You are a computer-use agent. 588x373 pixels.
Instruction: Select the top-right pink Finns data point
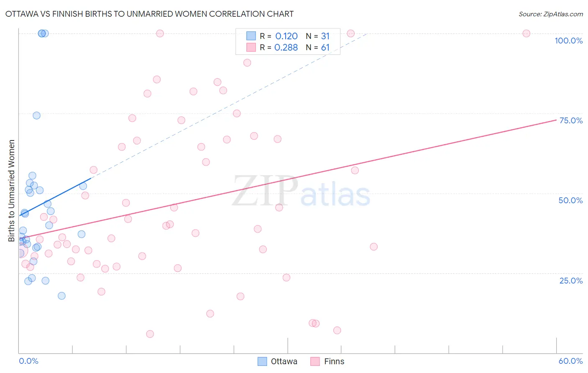pyautogui.click(x=527, y=33)
